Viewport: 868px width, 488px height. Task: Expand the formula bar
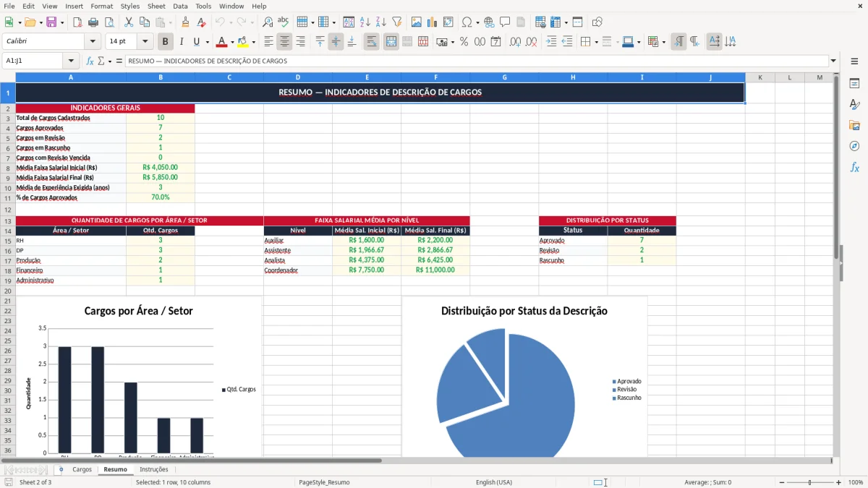pyautogui.click(x=833, y=61)
